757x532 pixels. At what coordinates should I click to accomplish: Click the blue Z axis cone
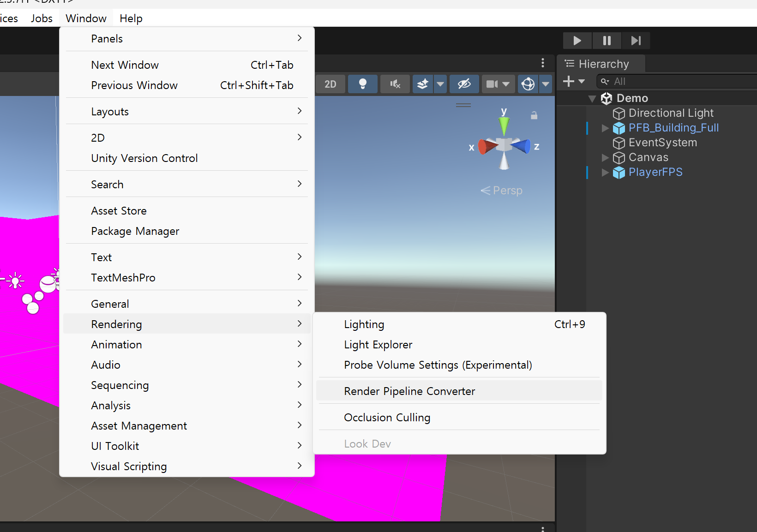tap(521, 147)
